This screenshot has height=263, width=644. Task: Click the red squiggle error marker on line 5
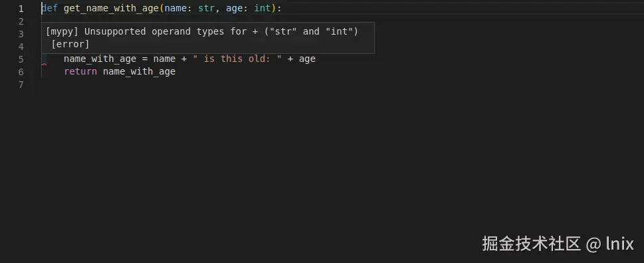tap(44, 64)
